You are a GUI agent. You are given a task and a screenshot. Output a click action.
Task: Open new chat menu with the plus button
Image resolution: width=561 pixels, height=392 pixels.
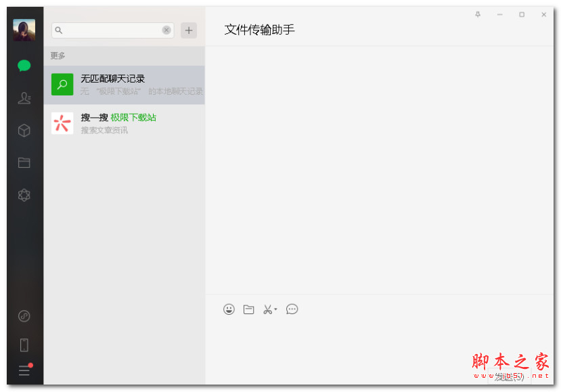tap(189, 30)
